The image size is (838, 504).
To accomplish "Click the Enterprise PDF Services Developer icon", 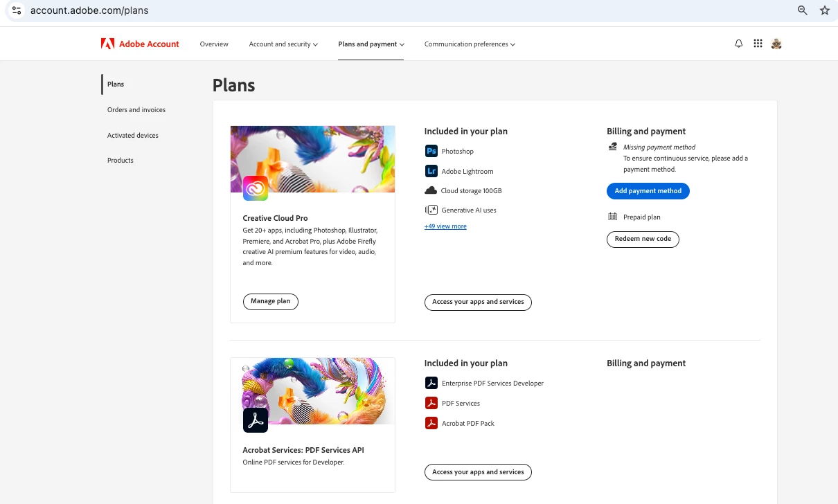I will click(x=431, y=383).
